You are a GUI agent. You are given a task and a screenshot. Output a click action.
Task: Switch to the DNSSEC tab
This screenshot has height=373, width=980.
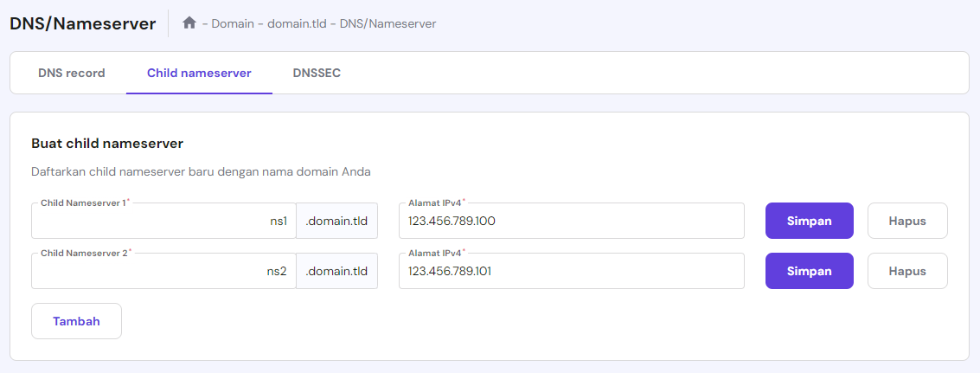click(x=317, y=74)
